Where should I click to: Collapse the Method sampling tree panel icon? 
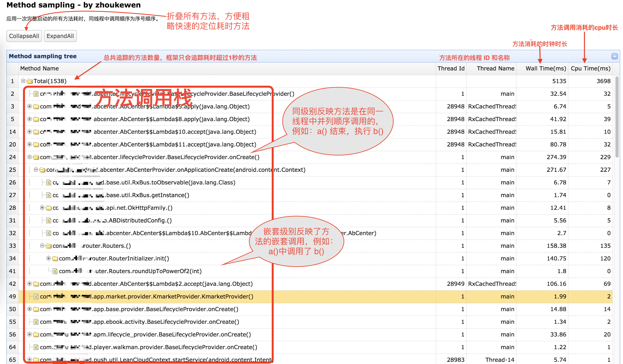(614, 56)
